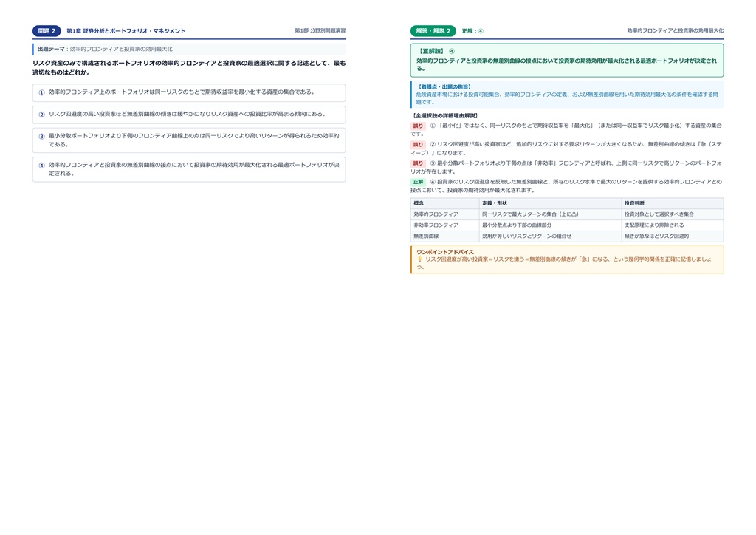Click the bold question sentence starting リスク資産のみで
This screenshot has width=756, height=535.
click(x=189, y=67)
